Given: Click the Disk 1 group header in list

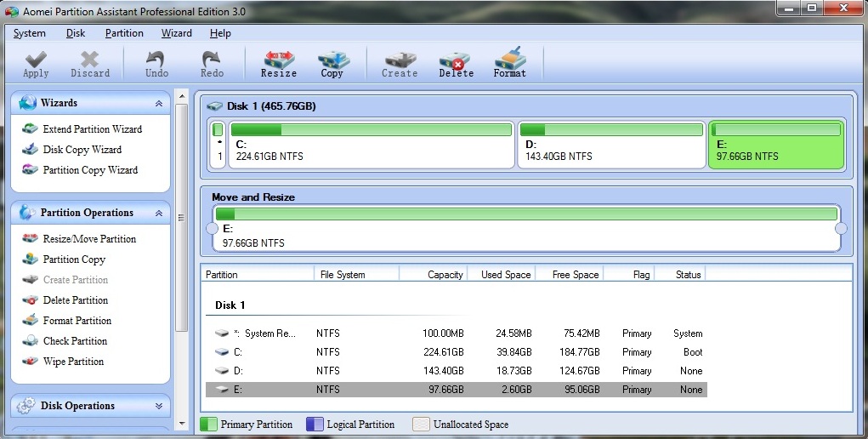Looking at the screenshot, I should [x=230, y=305].
